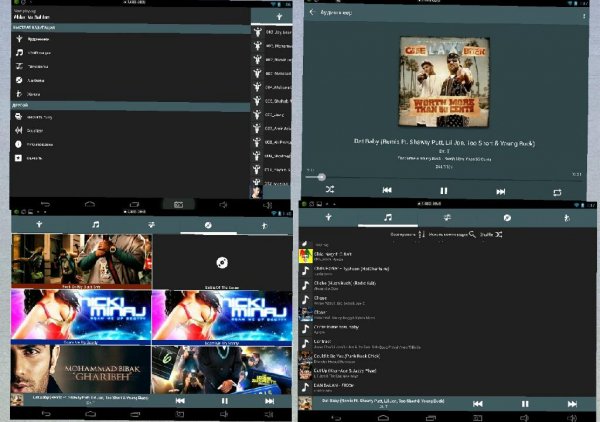Next track in songs screen mini player
600x422 pixels.
tap(572, 404)
